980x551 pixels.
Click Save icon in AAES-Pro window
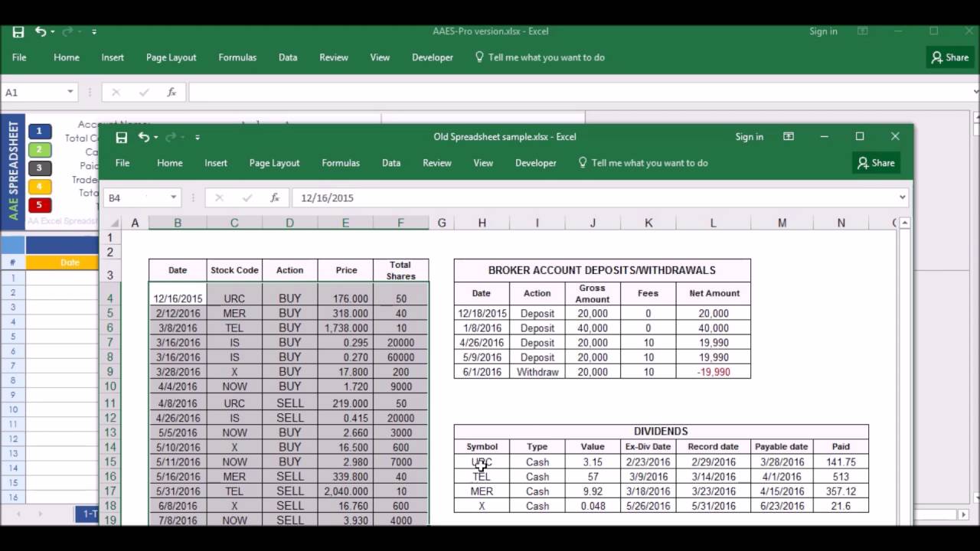[18, 31]
